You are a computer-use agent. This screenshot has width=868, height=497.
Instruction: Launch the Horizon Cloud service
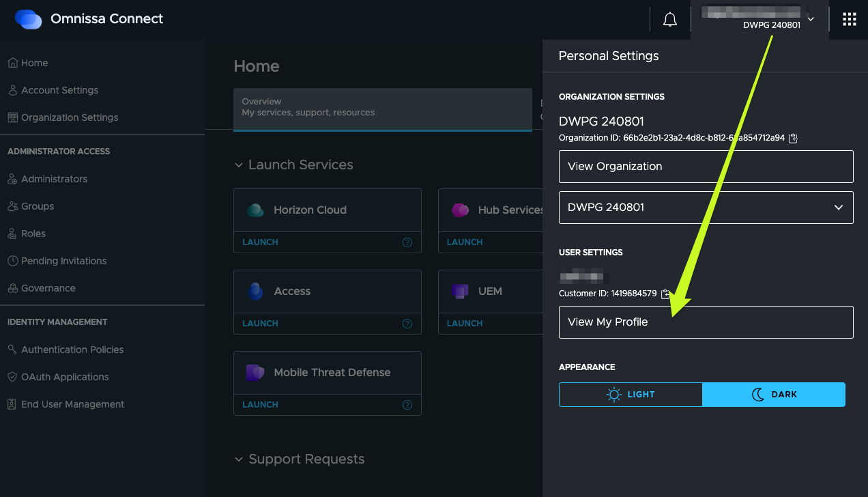pyautogui.click(x=260, y=242)
